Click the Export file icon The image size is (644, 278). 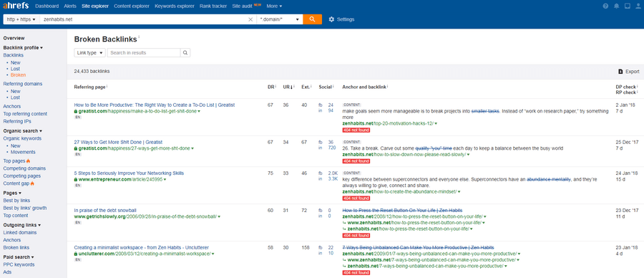[x=620, y=72]
